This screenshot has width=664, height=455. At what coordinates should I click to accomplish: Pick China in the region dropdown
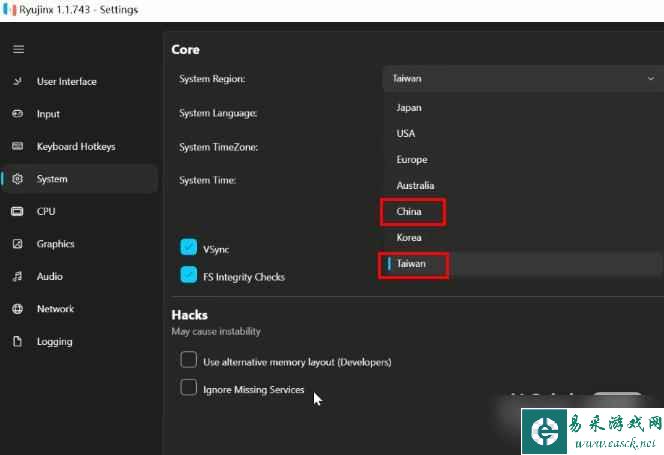409,212
